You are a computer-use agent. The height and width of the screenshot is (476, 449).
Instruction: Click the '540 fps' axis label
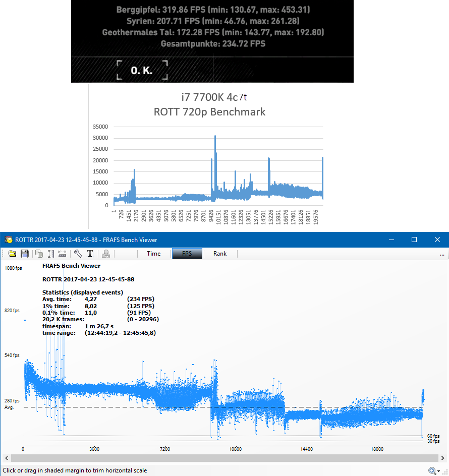12,355
